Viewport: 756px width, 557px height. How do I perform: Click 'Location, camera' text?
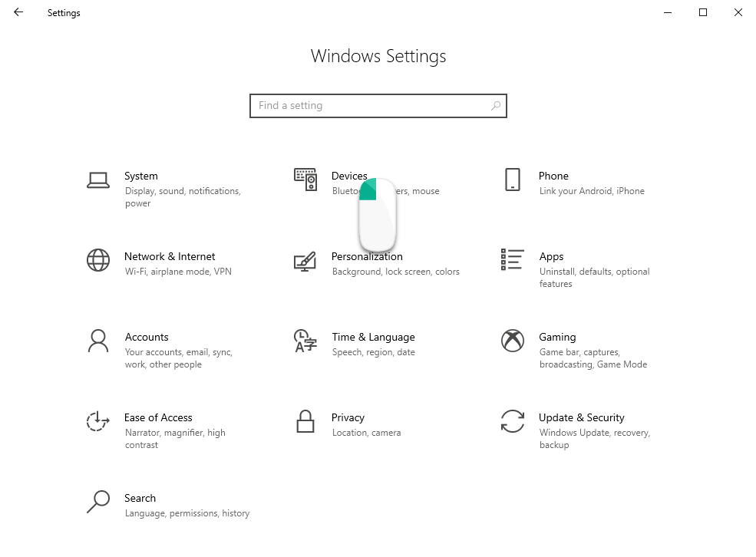click(366, 433)
